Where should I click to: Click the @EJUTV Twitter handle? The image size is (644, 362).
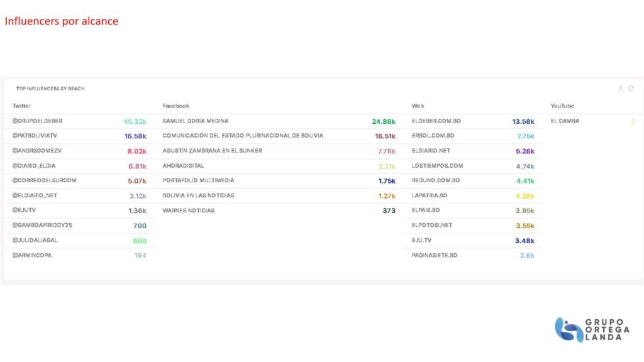(25, 210)
